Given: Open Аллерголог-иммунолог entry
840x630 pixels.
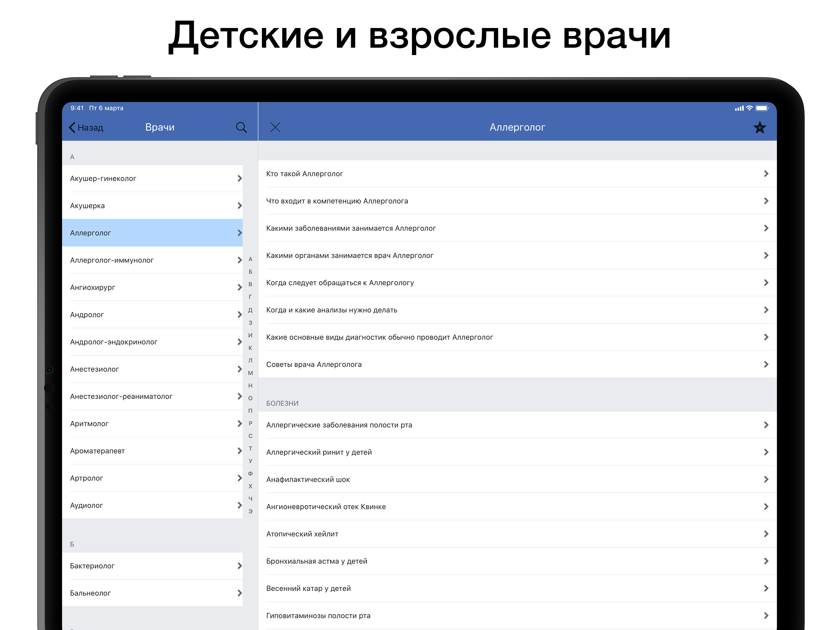Looking at the screenshot, I should coord(152,260).
